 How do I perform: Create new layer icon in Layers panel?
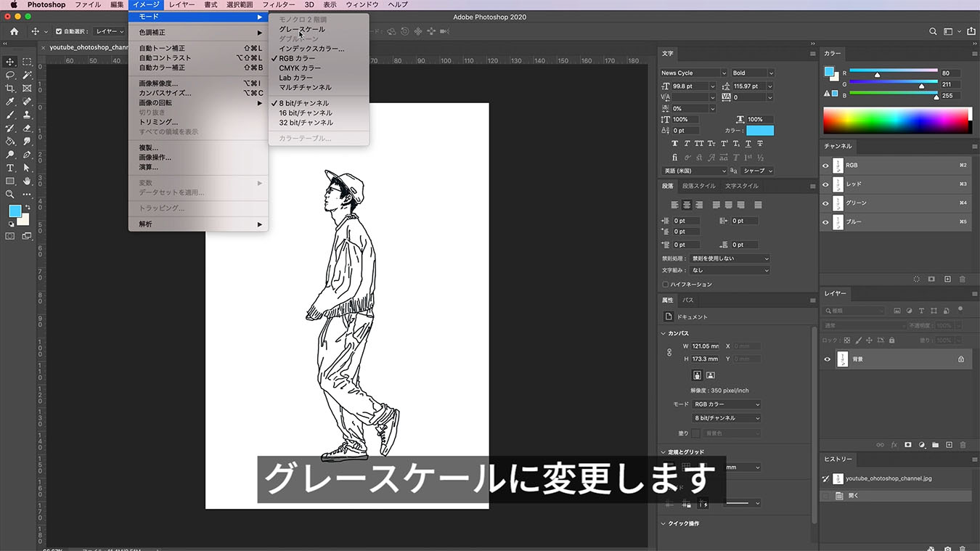[x=949, y=444]
